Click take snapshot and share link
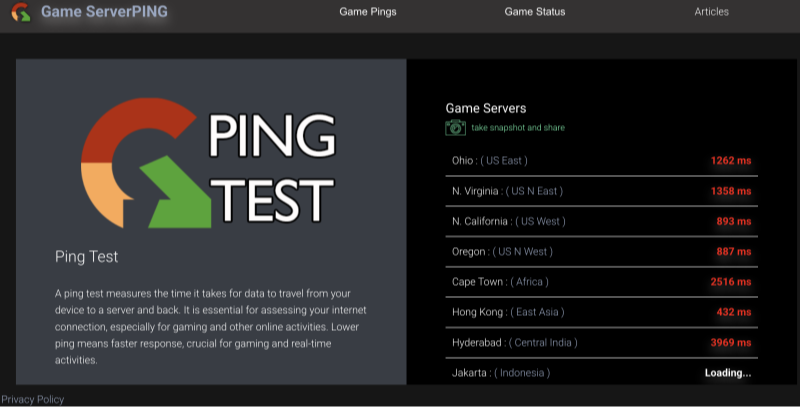 pyautogui.click(x=518, y=128)
